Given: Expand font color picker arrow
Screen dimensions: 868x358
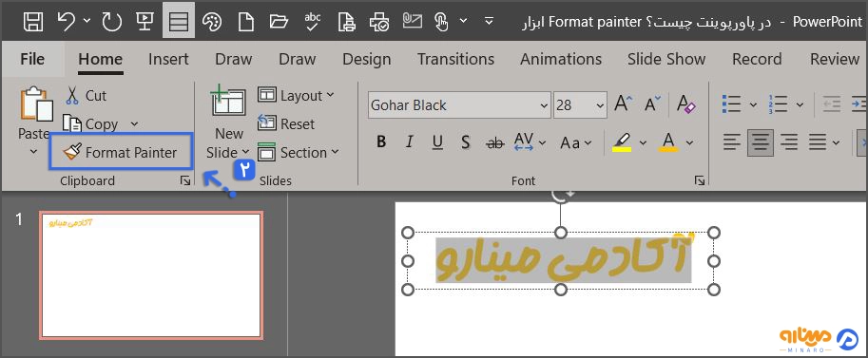Looking at the screenshot, I should (689, 142).
